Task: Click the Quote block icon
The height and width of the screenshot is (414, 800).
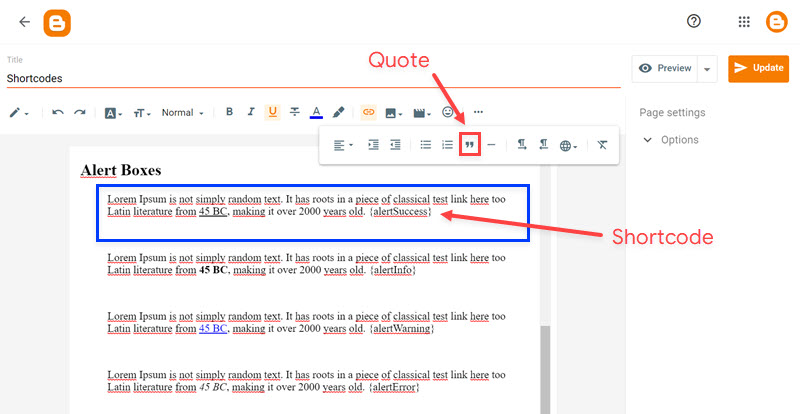Action: pos(470,145)
